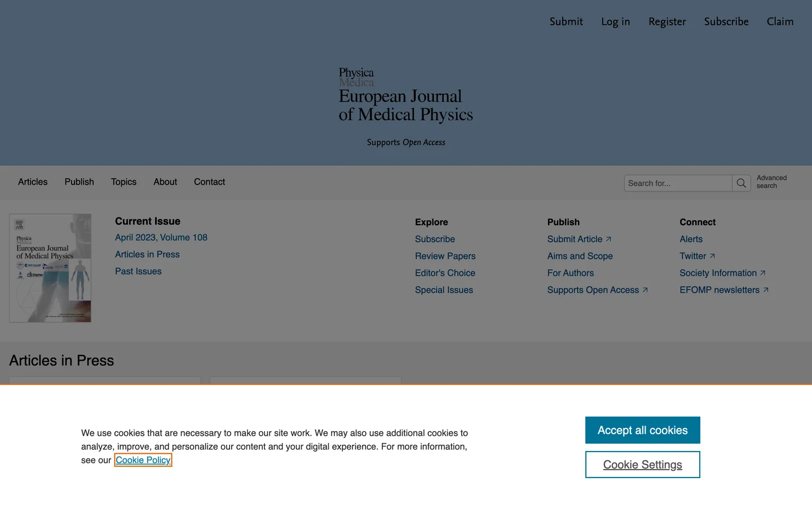Open the Articles menu
Viewport: 812px width, 508px height.
(33, 182)
